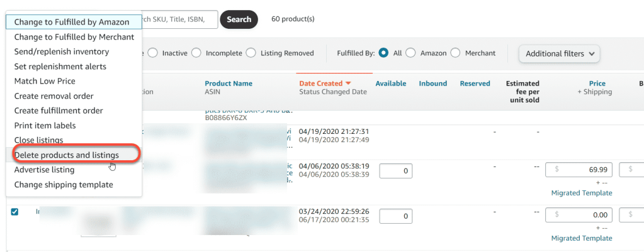Click status changed date 06/17/2020 00:21:35
The height and width of the screenshot is (252, 644).
pyautogui.click(x=334, y=220)
